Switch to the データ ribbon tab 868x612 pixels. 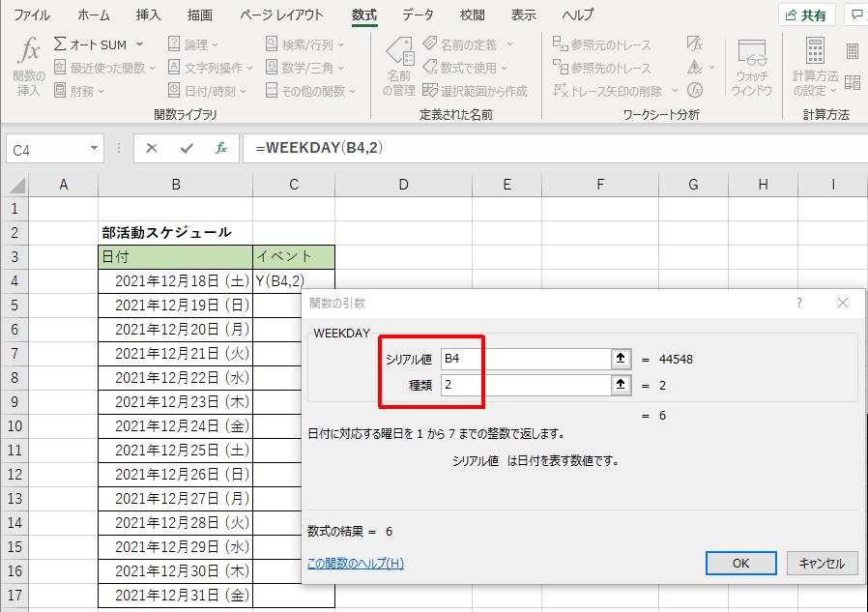click(418, 15)
